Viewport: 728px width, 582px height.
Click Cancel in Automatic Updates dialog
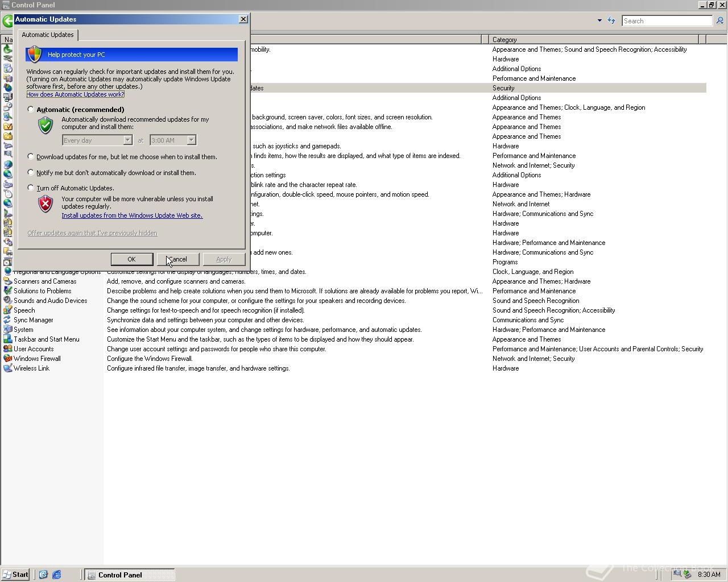pyautogui.click(x=178, y=259)
